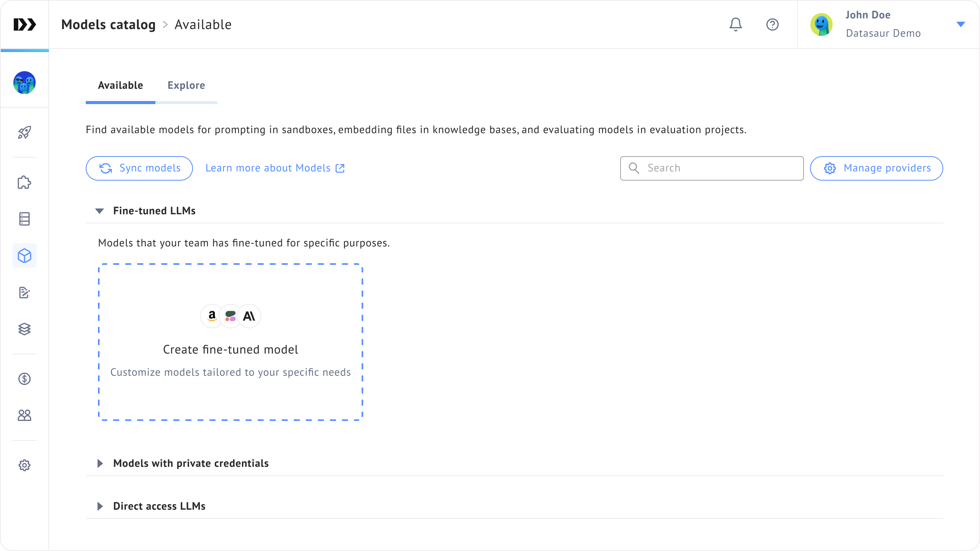Screen dimensions: 980x551
Task: Open the help question mark icon
Action: (x=772, y=24)
